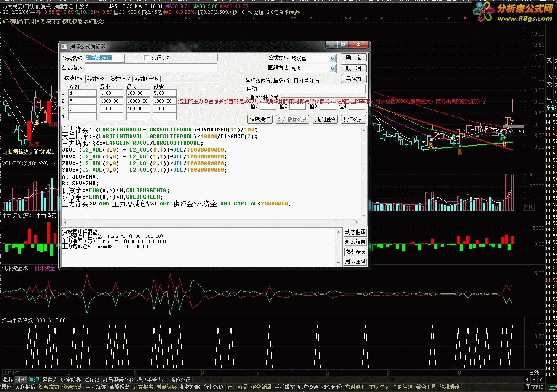Open the 账户资金 tab
Screen dimensions: 557x392
coord(308,387)
